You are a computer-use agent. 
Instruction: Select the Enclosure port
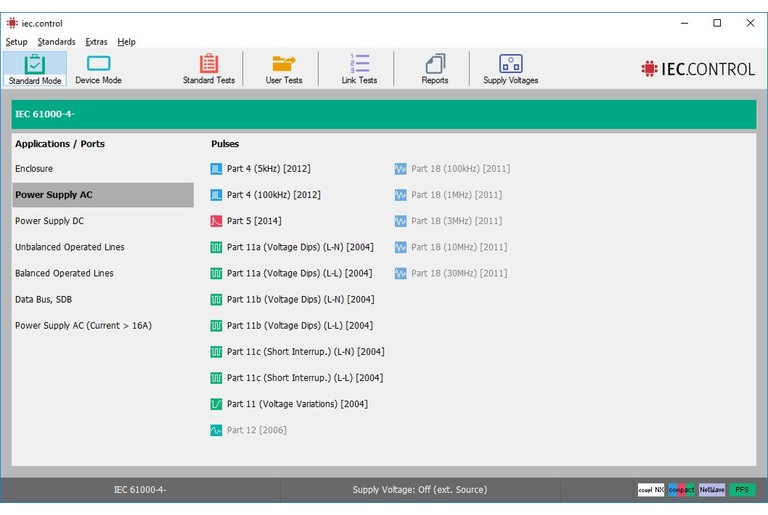[x=34, y=169]
